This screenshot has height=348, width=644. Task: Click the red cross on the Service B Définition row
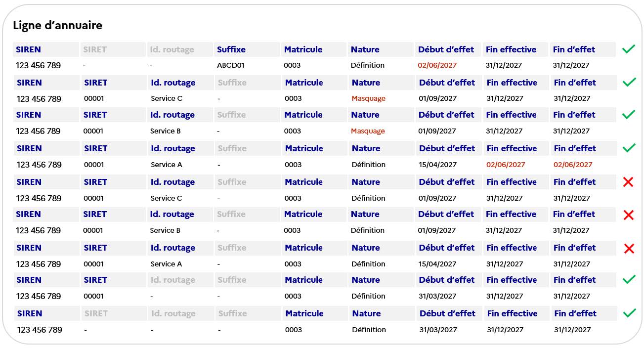628,215
